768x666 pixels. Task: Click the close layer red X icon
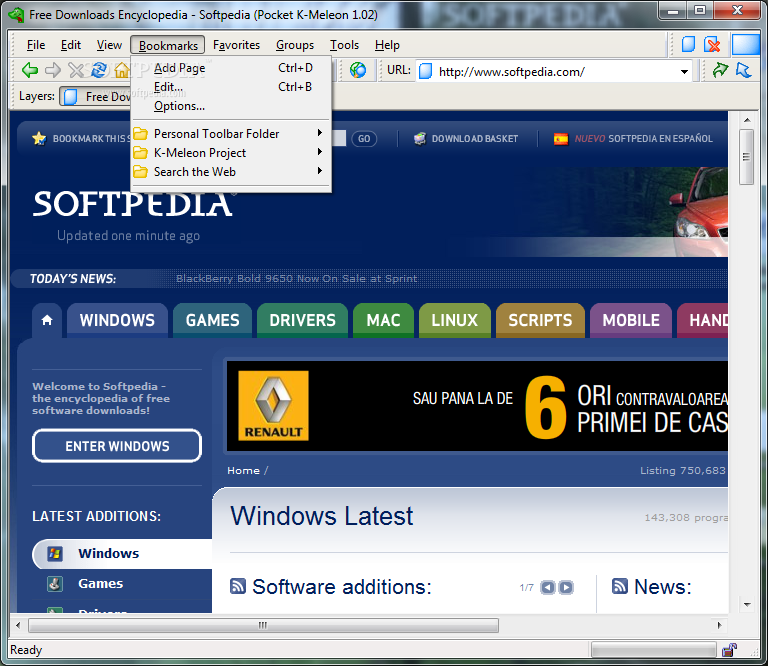tap(712, 45)
